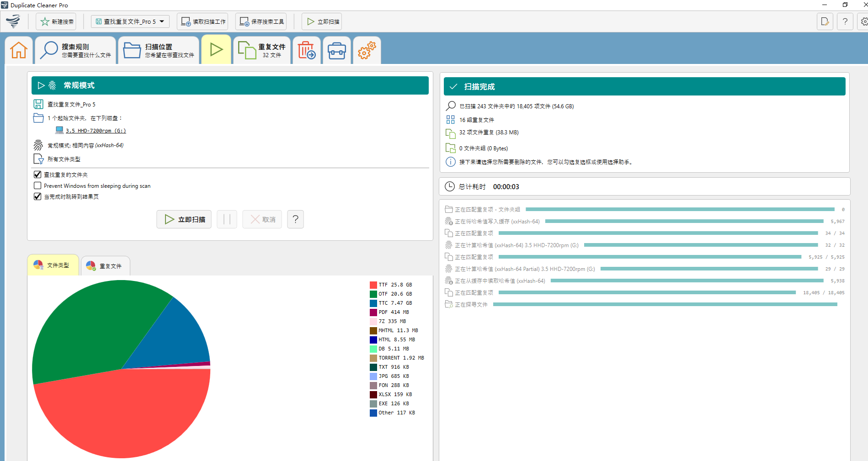Switch to the 文件类型 chart tab

[53, 265]
